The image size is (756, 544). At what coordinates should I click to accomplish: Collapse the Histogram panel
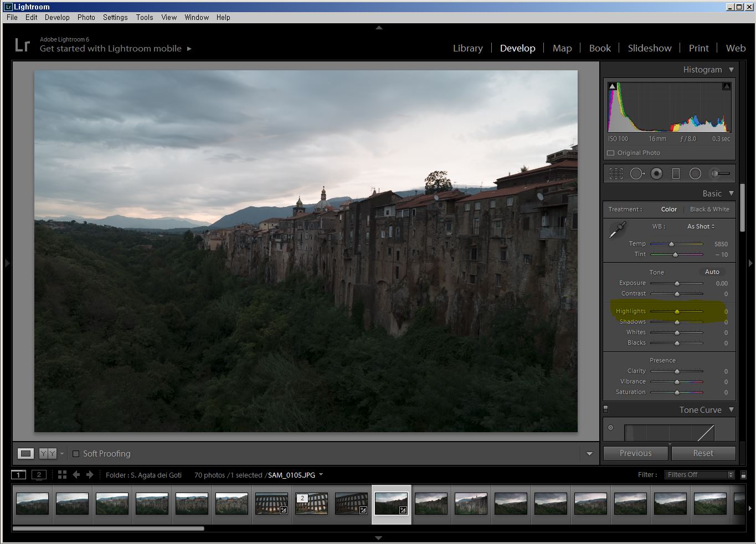tap(731, 70)
